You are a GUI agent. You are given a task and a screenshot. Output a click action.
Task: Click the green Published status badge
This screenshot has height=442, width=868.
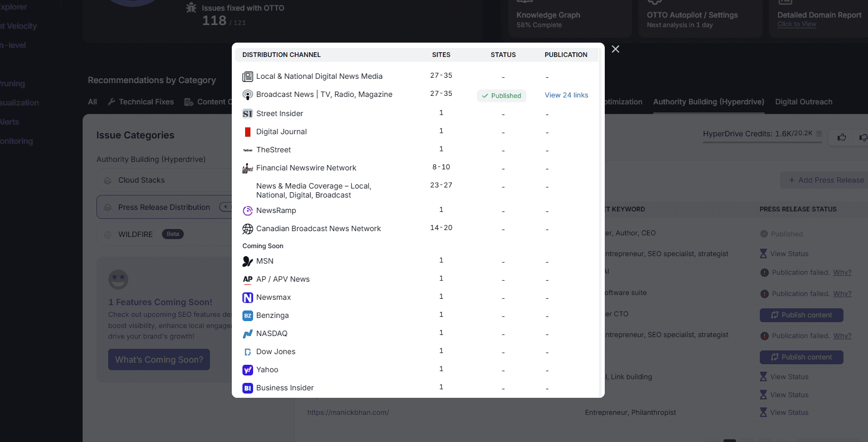click(x=501, y=96)
